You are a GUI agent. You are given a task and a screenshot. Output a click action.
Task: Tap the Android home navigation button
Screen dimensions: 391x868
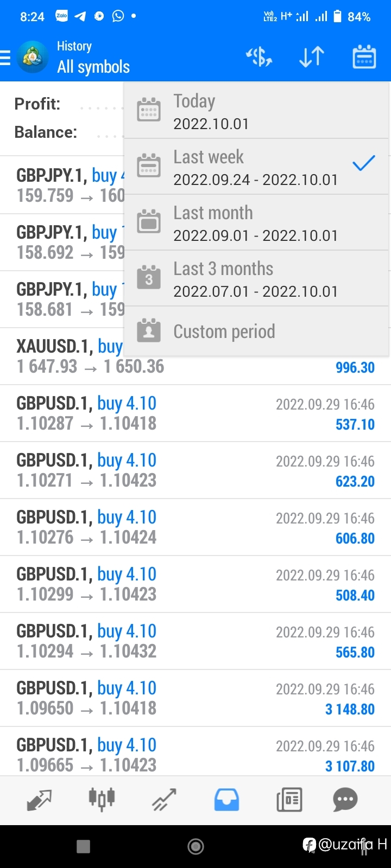[x=195, y=846]
